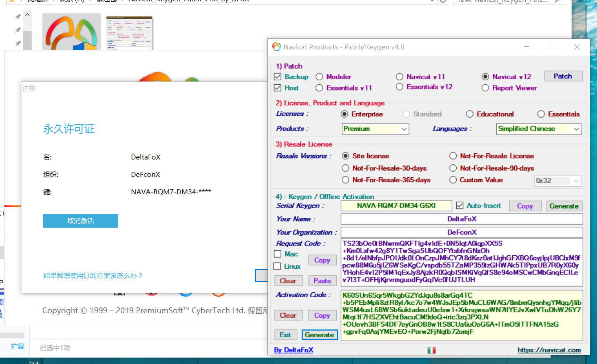The width and height of the screenshot is (597, 364).
Task: Select the Not-For-Resale-365-days option
Action: coord(345,180)
